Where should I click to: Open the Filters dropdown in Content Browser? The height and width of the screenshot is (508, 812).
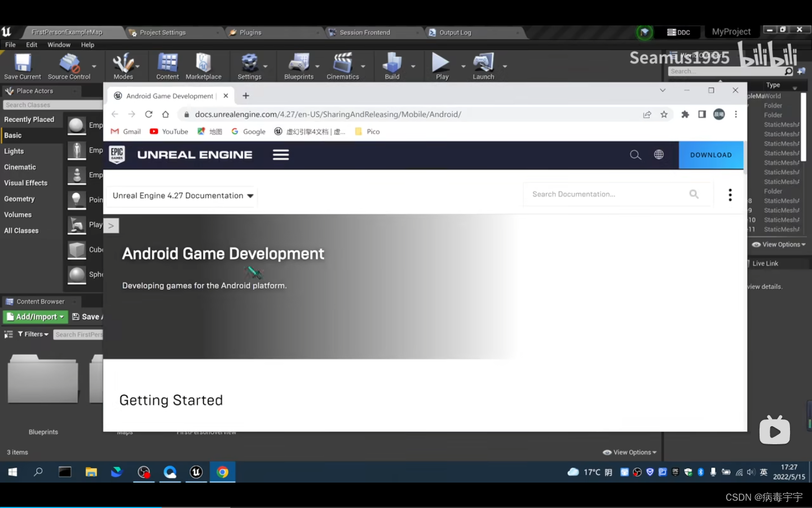33,334
